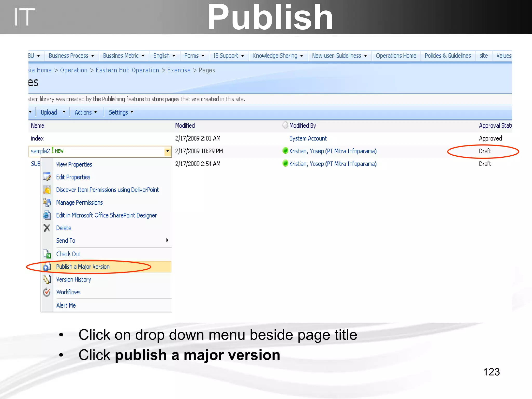This screenshot has width=532, height=399.
Task: Open Policies & Guidelines tab
Action: tap(448, 56)
